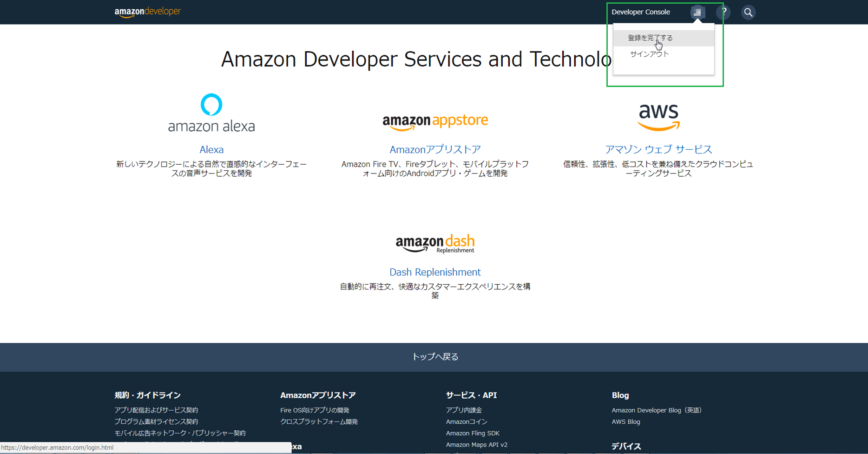This screenshot has height=454, width=868.
Task: Click Dash description about 自動的に再注文
Action: 435,291
